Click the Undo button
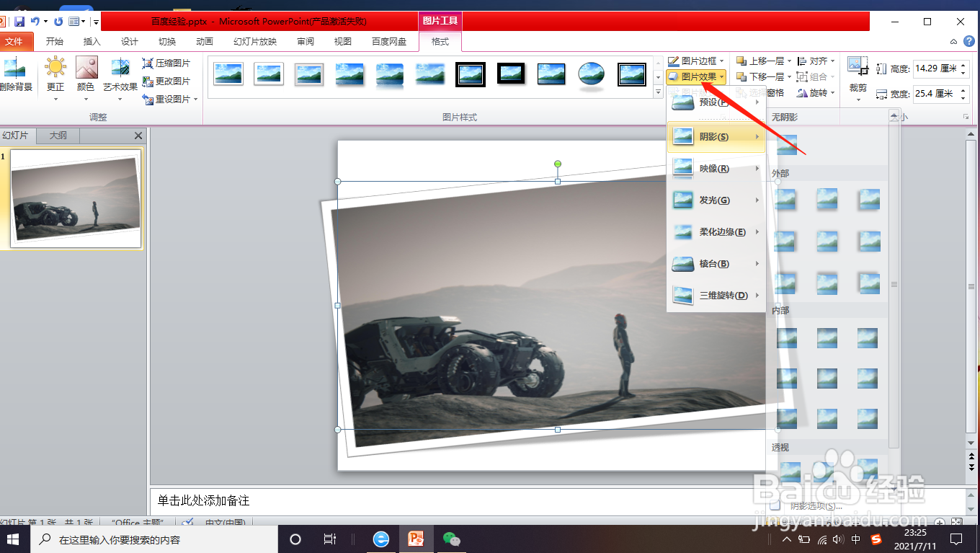980x553 pixels. click(35, 22)
